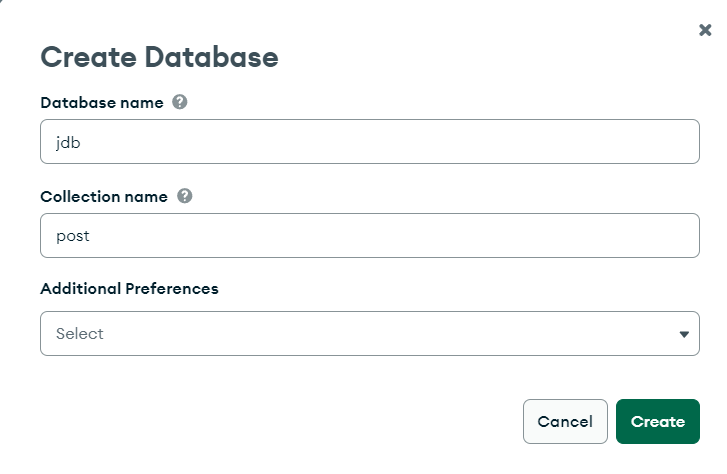The image size is (727, 474).
Task: Expand the Additional Preferences dropdown
Action: [370, 333]
